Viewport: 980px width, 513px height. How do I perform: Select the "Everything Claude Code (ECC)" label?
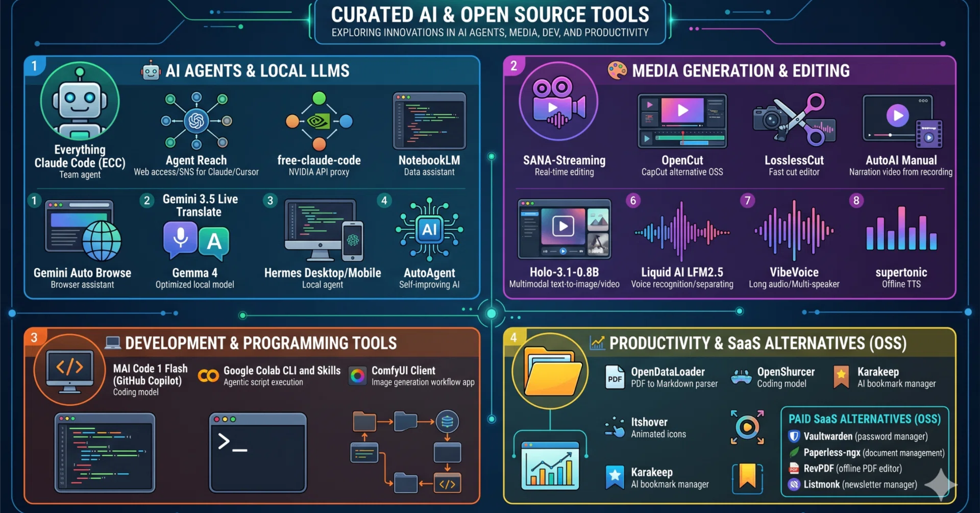click(80, 156)
